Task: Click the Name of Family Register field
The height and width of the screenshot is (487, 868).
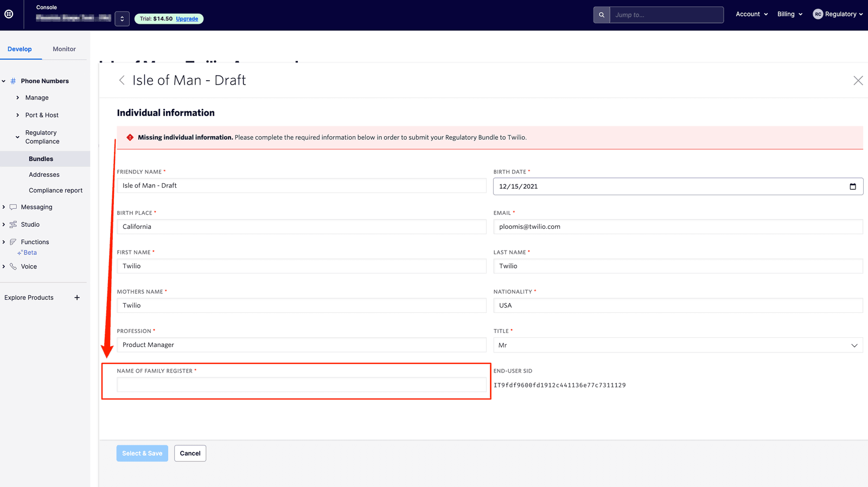Action: (x=301, y=385)
